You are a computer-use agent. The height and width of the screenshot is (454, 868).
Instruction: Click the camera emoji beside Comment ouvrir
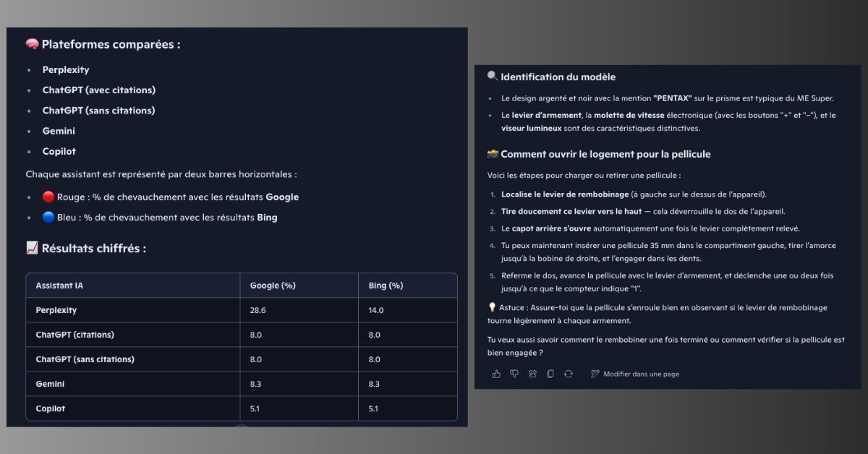493,154
